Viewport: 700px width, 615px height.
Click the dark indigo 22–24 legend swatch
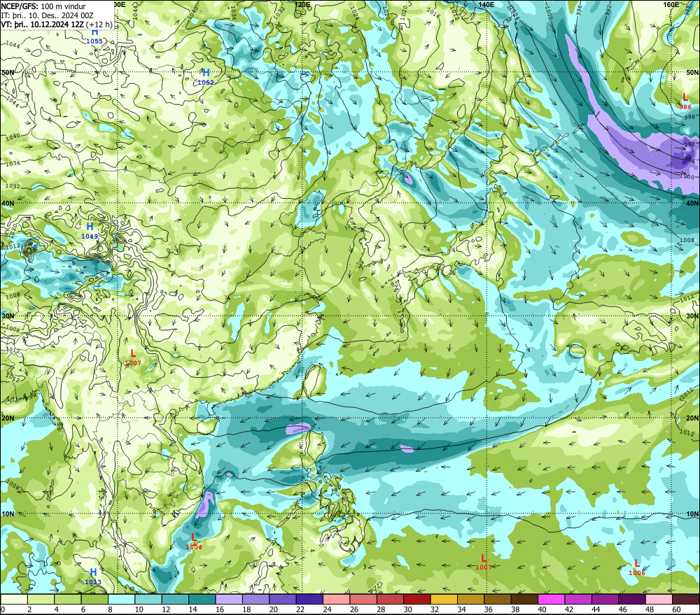(x=310, y=599)
